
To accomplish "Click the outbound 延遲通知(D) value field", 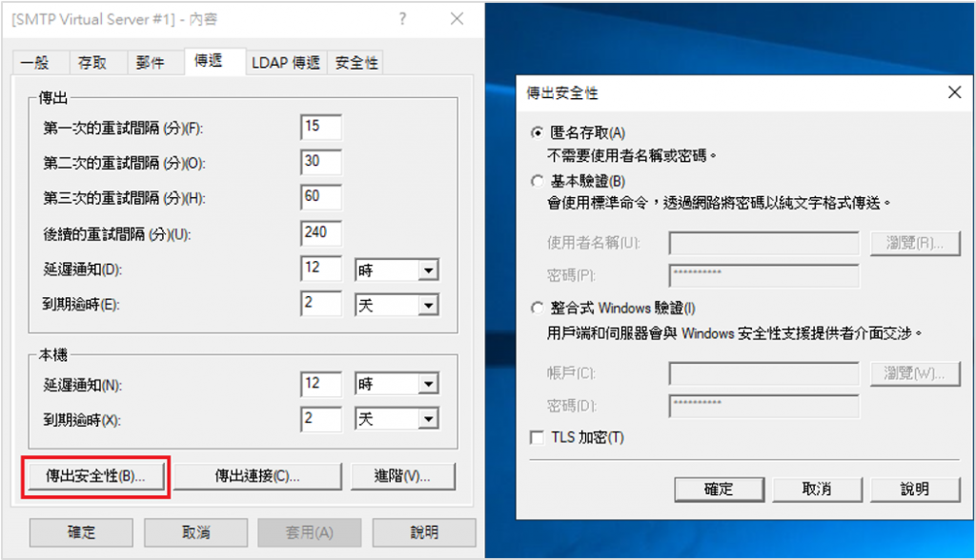I will click(x=321, y=269).
